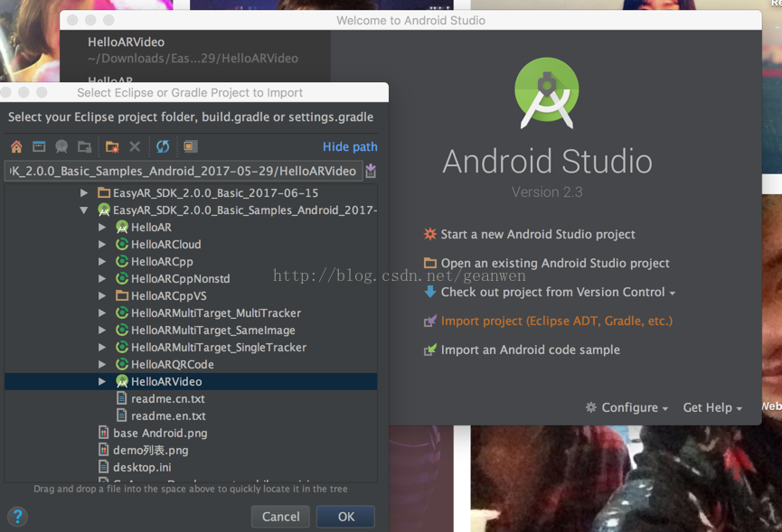Select HelloARCppVS folder row
This screenshot has width=782, height=532.
[x=168, y=296]
